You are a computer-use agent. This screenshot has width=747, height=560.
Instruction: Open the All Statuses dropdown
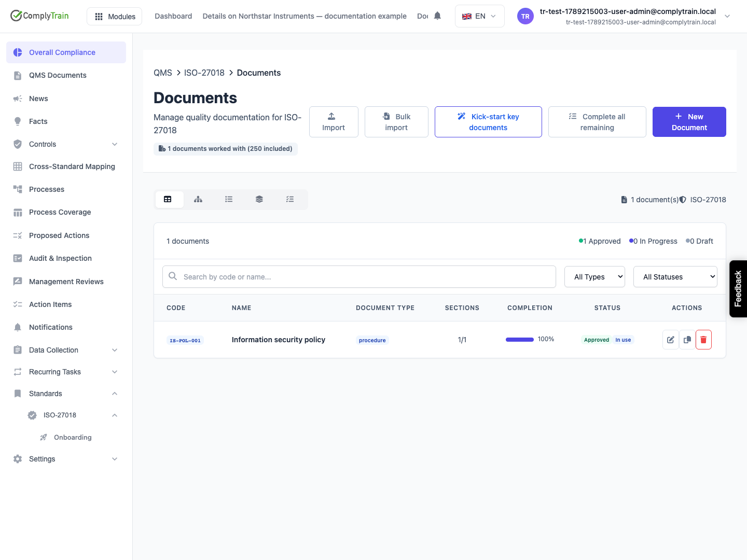tap(675, 277)
